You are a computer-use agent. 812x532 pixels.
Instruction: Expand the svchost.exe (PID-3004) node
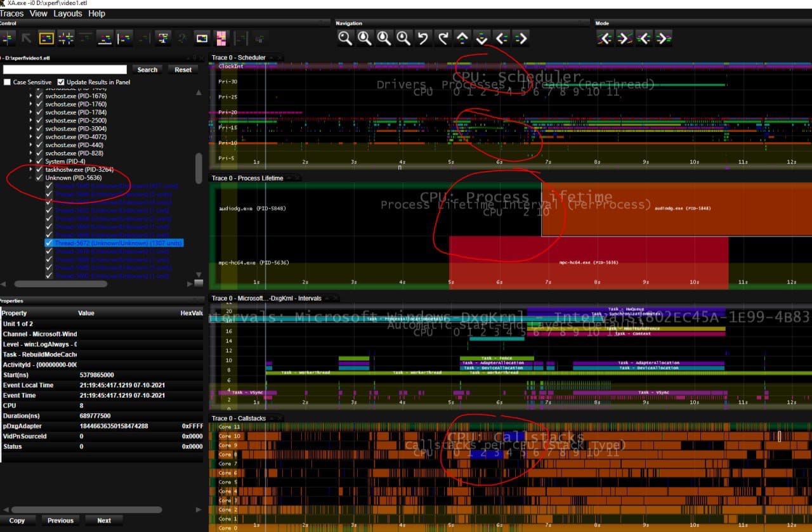30,129
